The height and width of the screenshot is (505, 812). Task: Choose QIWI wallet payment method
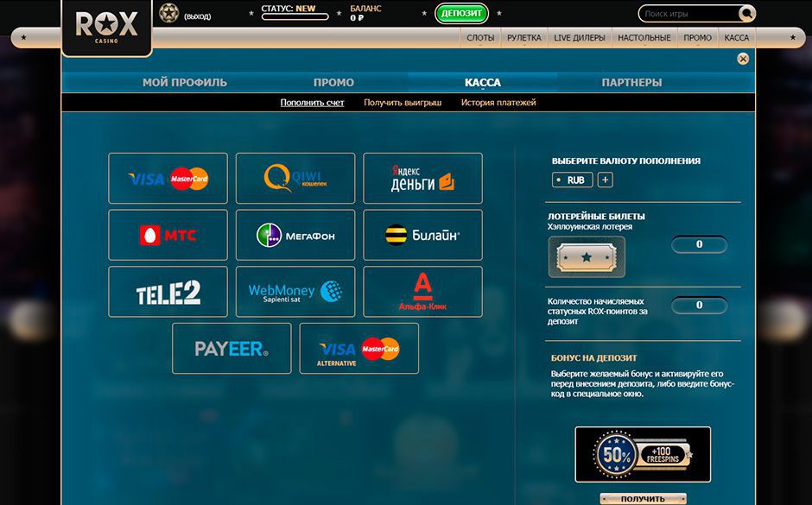point(295,178)
